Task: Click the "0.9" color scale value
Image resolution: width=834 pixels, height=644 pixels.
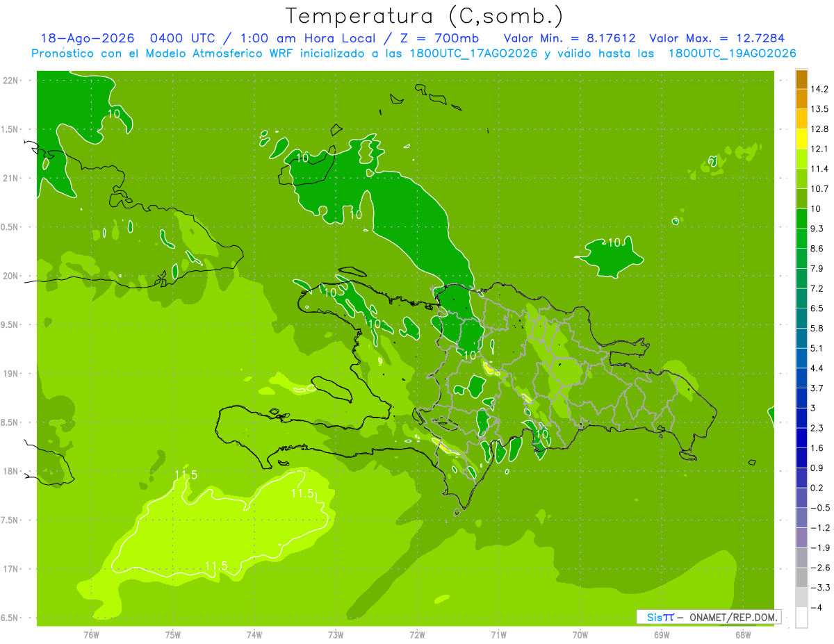Action: [817, 468]
